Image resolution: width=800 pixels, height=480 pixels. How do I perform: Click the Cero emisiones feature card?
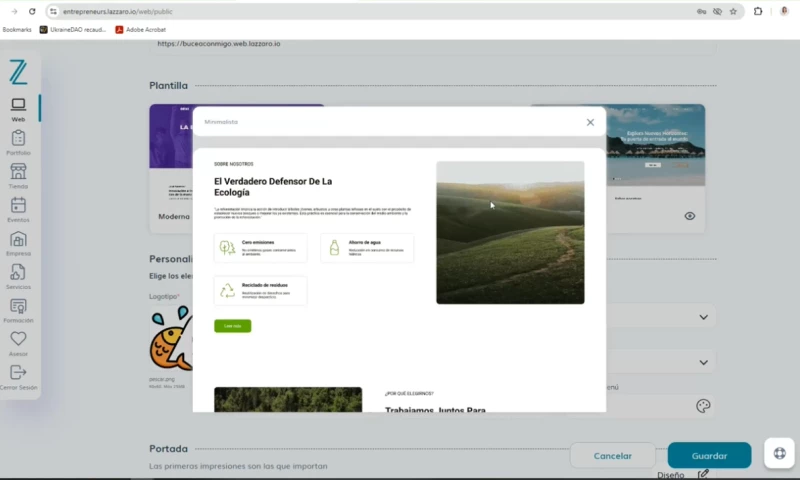coord(261,248)
